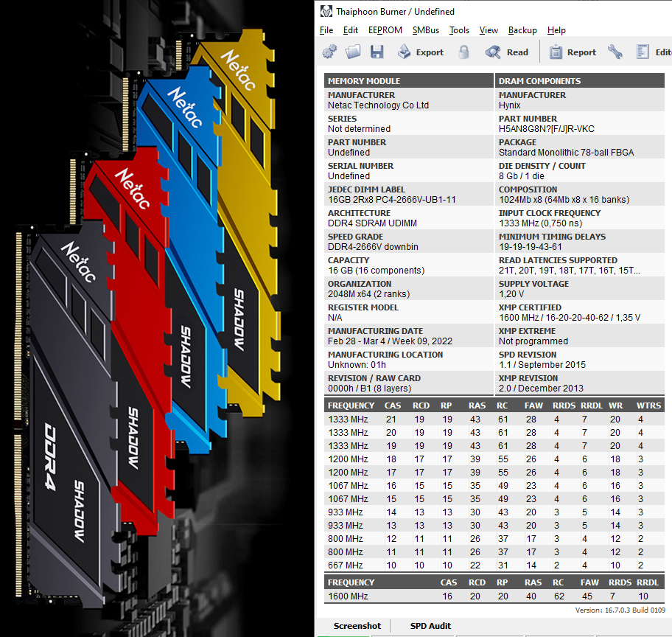Click the padlock write-protection icon
Screen dimensions: 672x637
click(463, 52)
